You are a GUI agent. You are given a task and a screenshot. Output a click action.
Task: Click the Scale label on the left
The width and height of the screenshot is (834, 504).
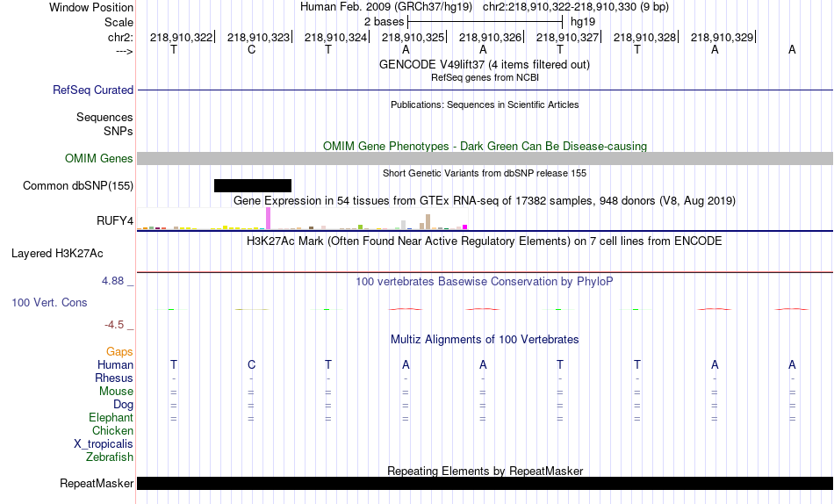pos(119,22)
